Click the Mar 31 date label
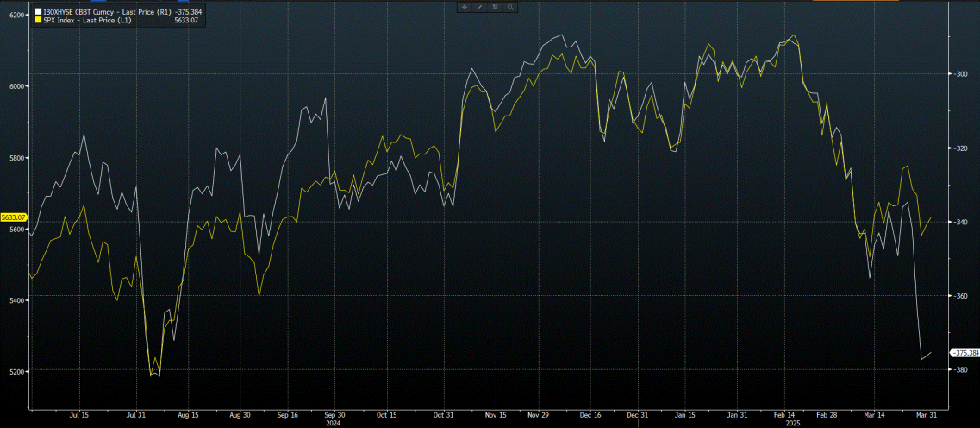980x428 pixels. (927, 414)
